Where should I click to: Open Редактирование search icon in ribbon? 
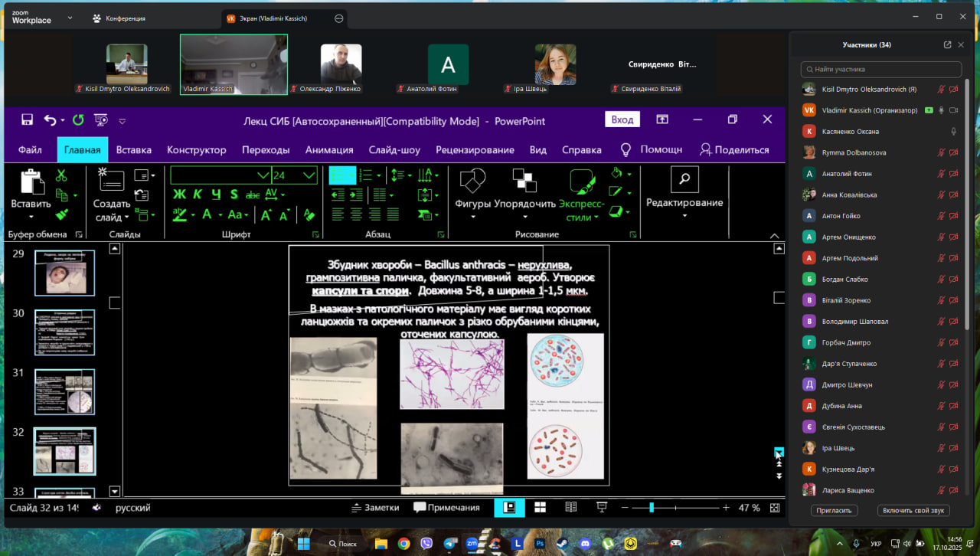(684, 179)
